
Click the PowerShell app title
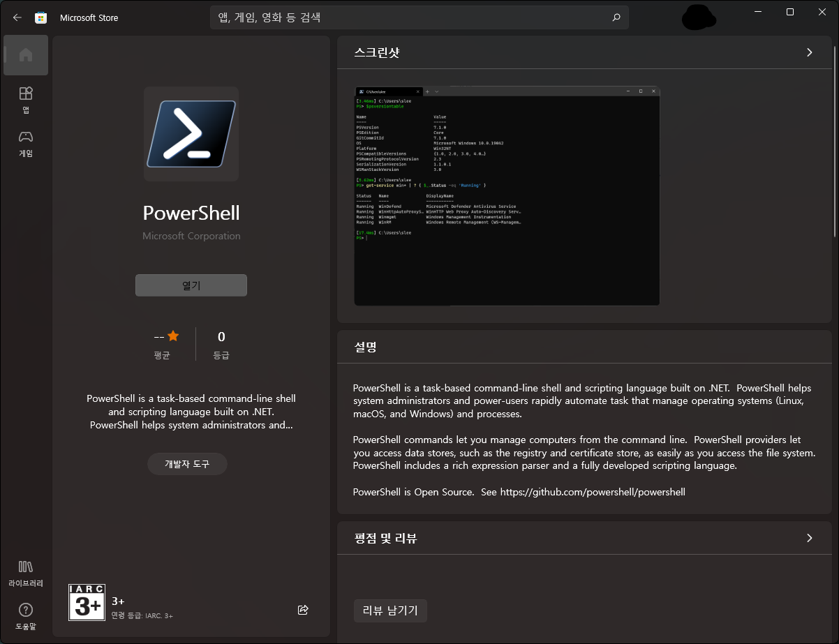click(x=191, y=213)
